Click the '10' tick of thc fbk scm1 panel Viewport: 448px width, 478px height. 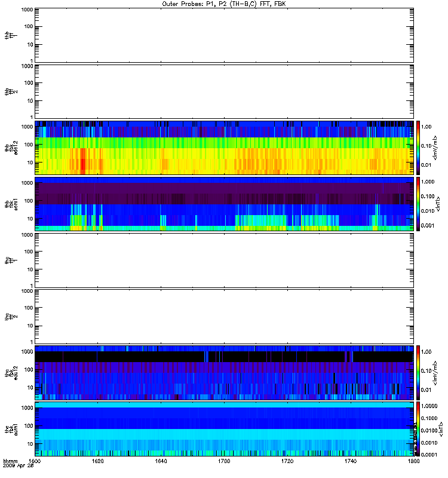click(30, 444)
